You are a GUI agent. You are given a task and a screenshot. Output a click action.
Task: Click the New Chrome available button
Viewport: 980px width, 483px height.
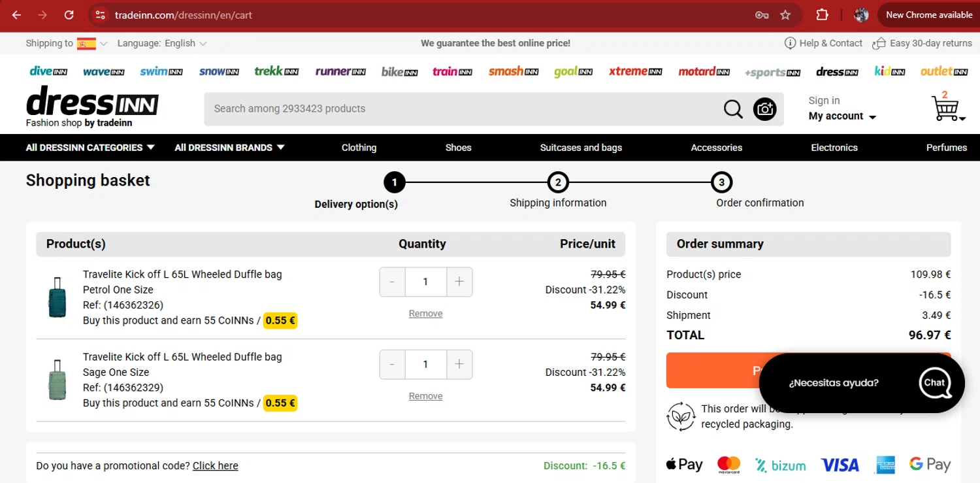click(x=928, y=15)
